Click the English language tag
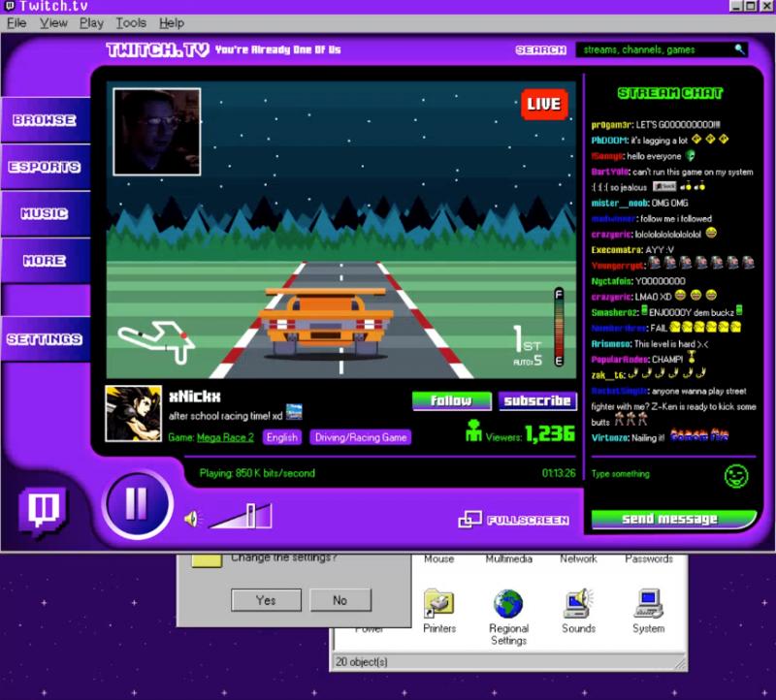This screenshot has height=700, width=776. (282, 437)
